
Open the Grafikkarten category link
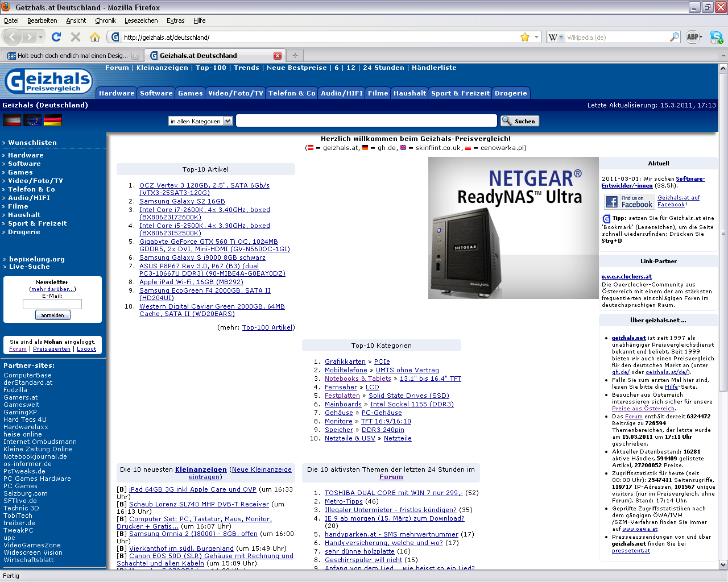pyautogui.click(x=345, y=361)
